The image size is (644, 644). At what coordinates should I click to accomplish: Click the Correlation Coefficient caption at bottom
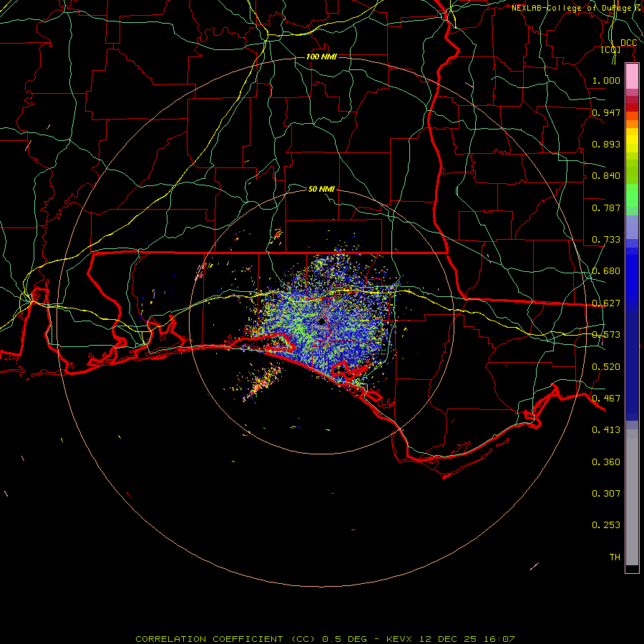(324, 639)
